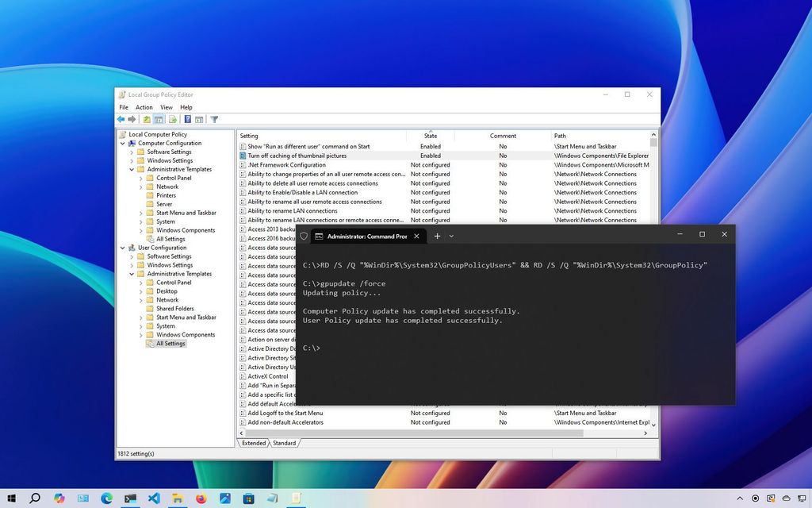Open the tab dropdown chevron in Command Prompt

451,236
